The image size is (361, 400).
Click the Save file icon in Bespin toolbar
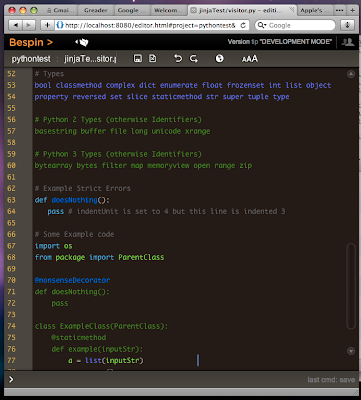[138, 59]
